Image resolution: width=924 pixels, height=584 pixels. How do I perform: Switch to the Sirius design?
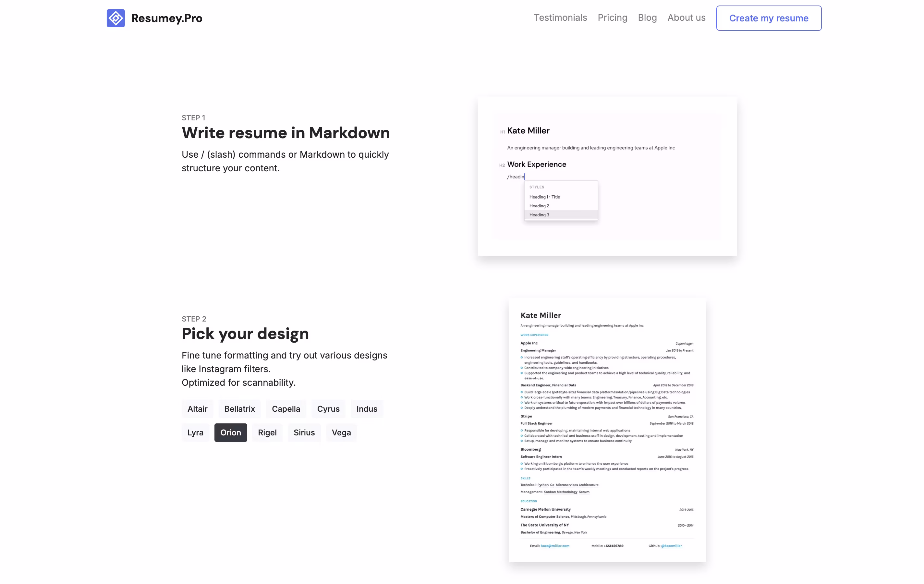click(x=304, y=432)
